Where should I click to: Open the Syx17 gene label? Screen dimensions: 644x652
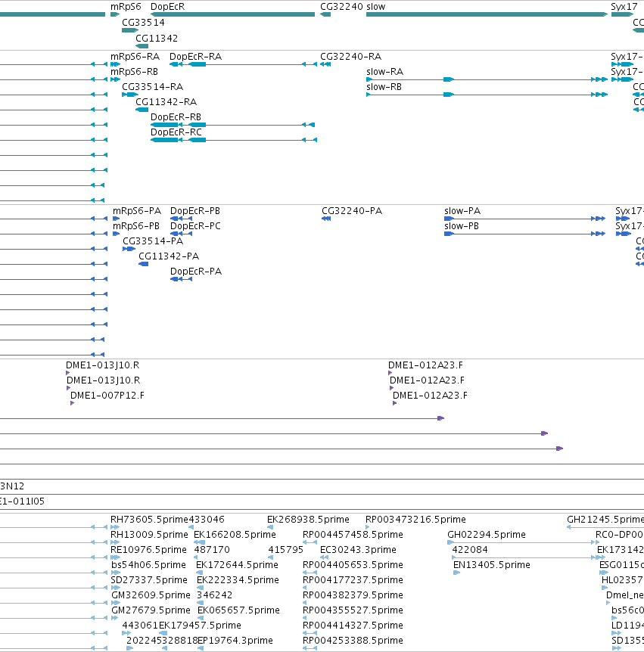point(624,7)
